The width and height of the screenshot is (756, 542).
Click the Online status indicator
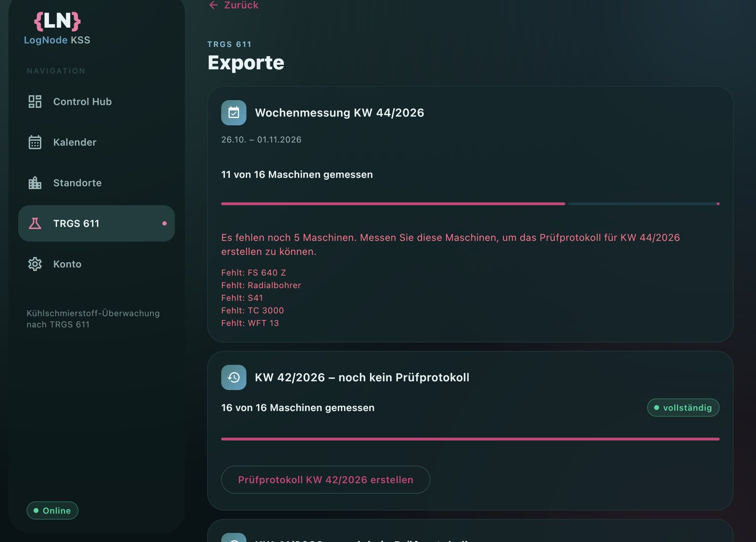[52, 510]
